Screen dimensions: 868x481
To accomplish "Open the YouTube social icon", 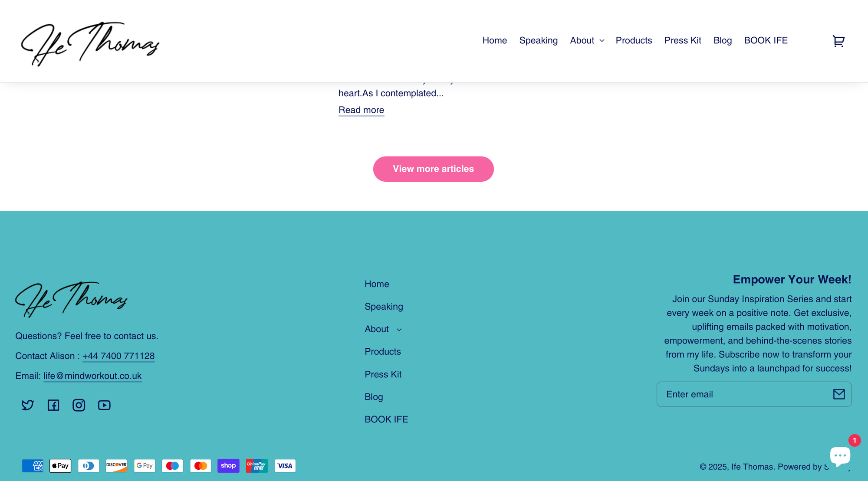I will coord(104,405).
